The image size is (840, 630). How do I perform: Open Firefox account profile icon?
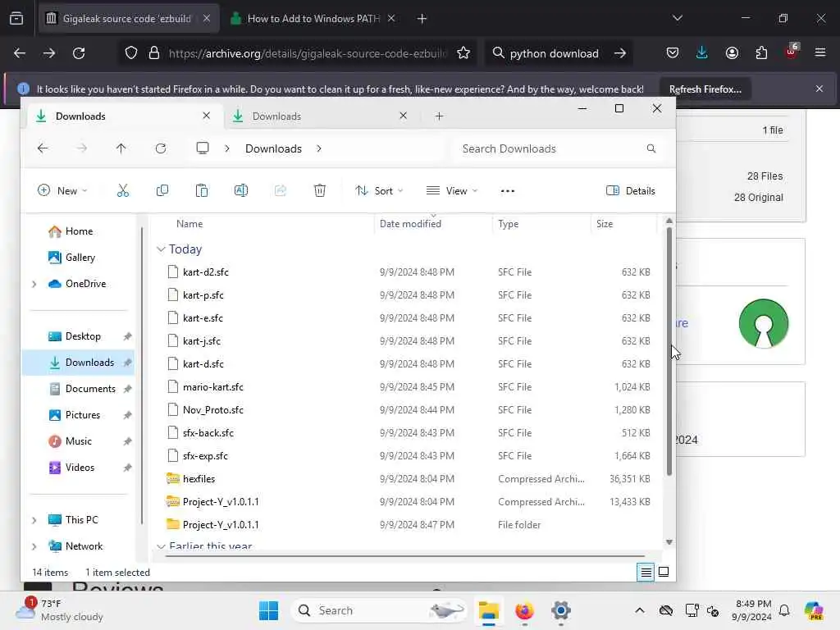point(732,53)
